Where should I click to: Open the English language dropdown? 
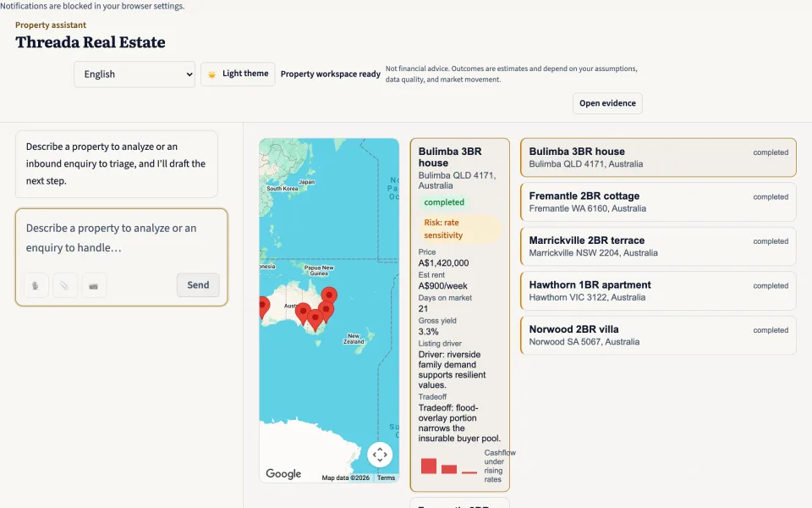(x=134, y=75)
